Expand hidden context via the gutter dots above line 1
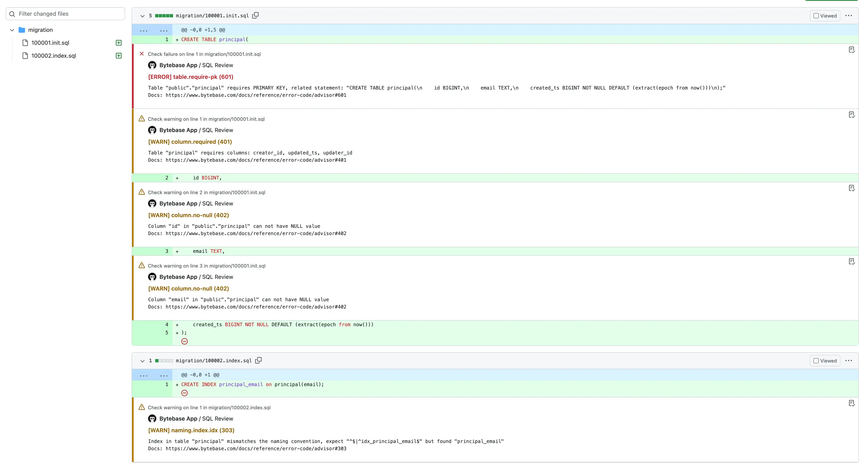This screenshot has width=868, height=473. tap(144, 30)
